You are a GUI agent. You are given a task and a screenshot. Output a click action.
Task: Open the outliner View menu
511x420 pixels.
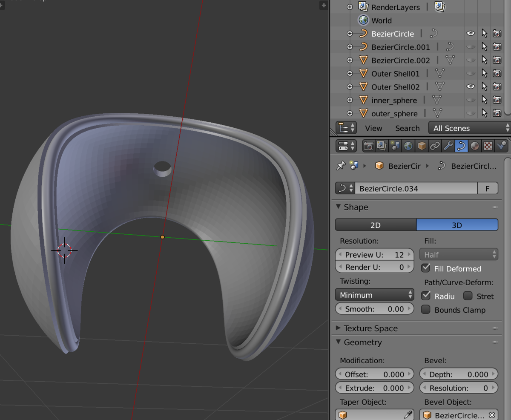pyautogui.click(x=373, y=128)
